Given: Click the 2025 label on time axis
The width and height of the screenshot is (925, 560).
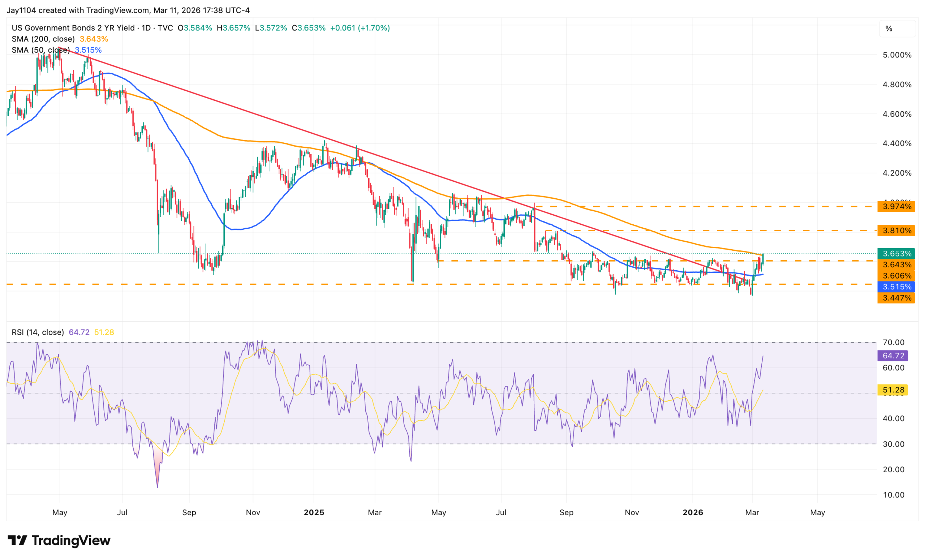Looking at the screenshot, I should [314, 512].
